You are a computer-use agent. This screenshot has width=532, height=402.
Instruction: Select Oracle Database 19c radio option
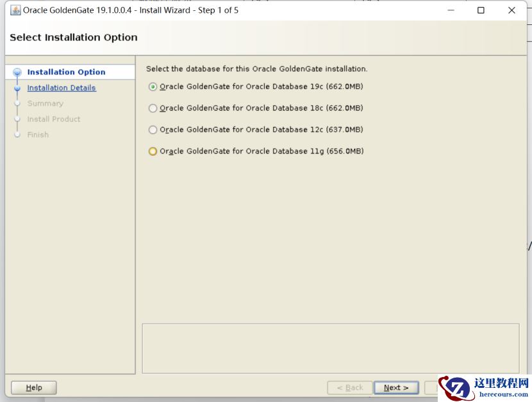(153, 87)
